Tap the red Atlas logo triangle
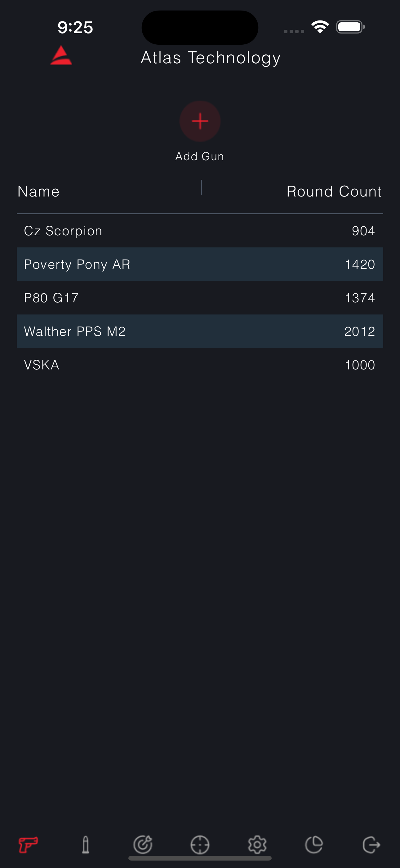 pos(61,55)
